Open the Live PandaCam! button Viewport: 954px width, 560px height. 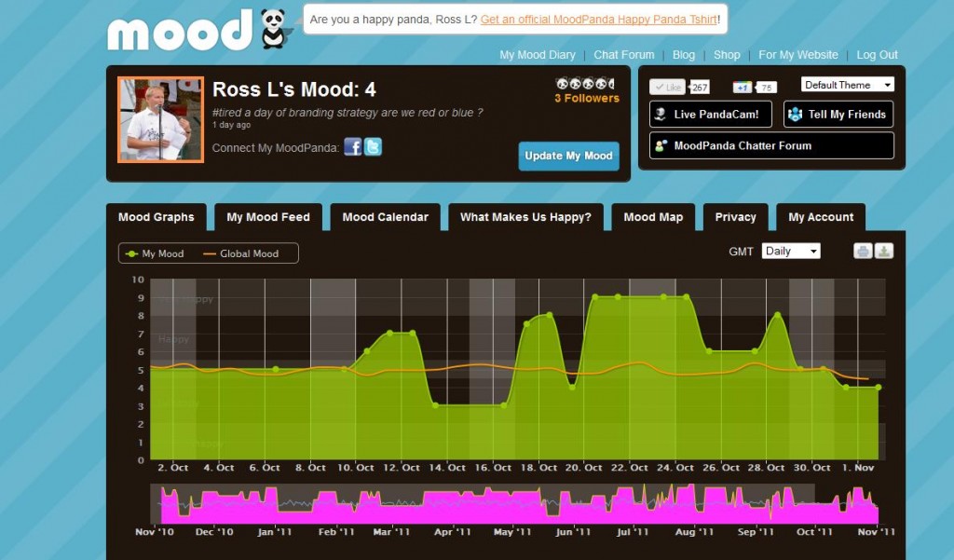coord(711,114)
